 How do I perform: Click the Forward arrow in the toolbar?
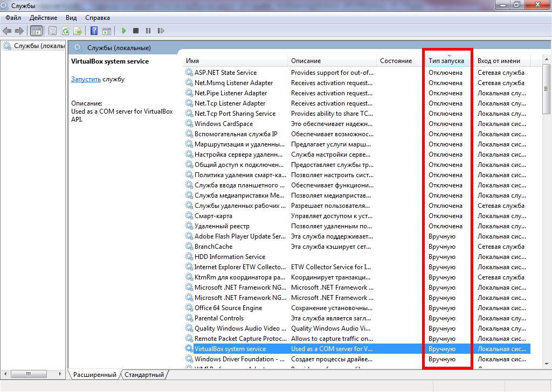tap(19, 31)
